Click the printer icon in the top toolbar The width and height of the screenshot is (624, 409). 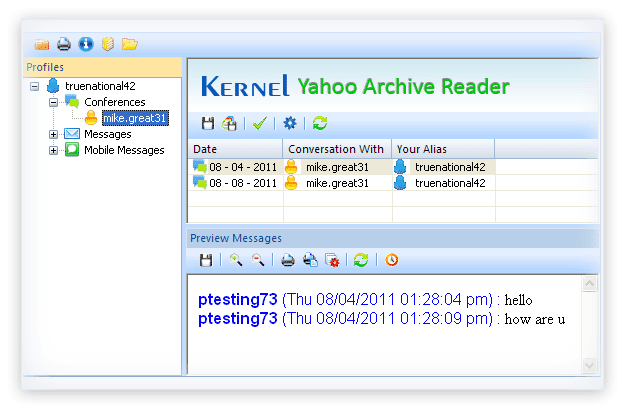[64, 44]
